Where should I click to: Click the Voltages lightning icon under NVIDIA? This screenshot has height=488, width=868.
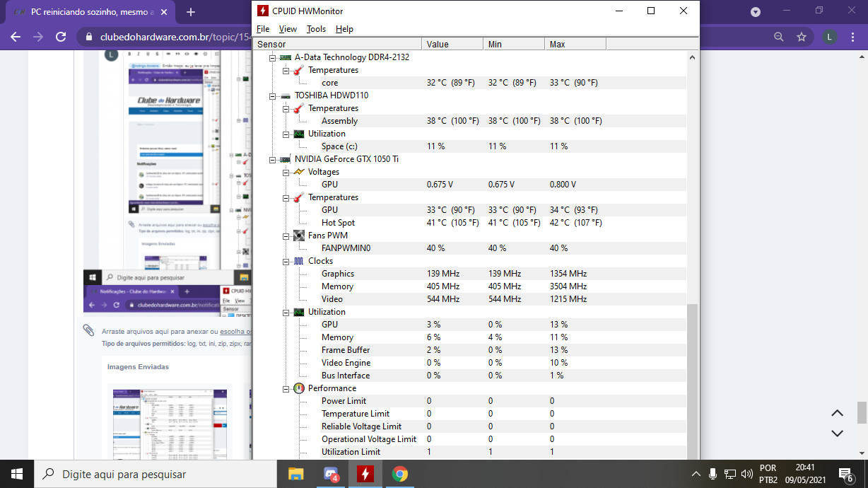tap(299, 172)
